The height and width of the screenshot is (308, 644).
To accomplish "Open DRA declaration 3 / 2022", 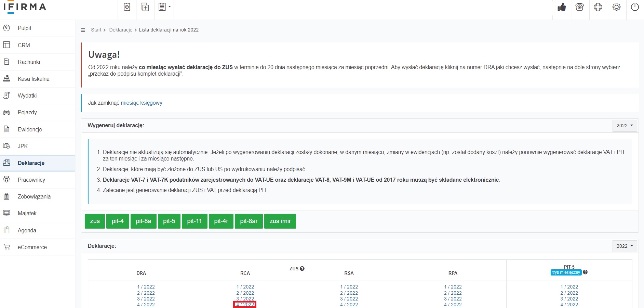I will pyautogui.click(x=146, y=299).
